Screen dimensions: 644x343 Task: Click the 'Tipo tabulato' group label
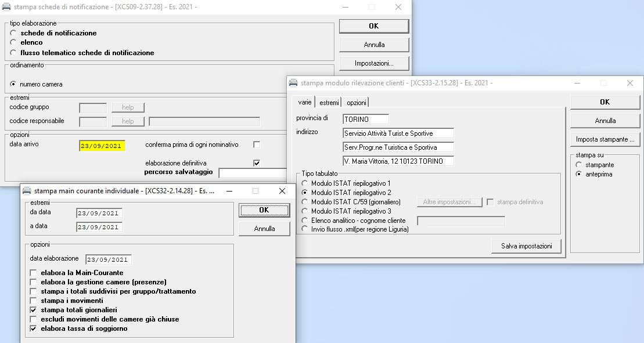point(319,174)
